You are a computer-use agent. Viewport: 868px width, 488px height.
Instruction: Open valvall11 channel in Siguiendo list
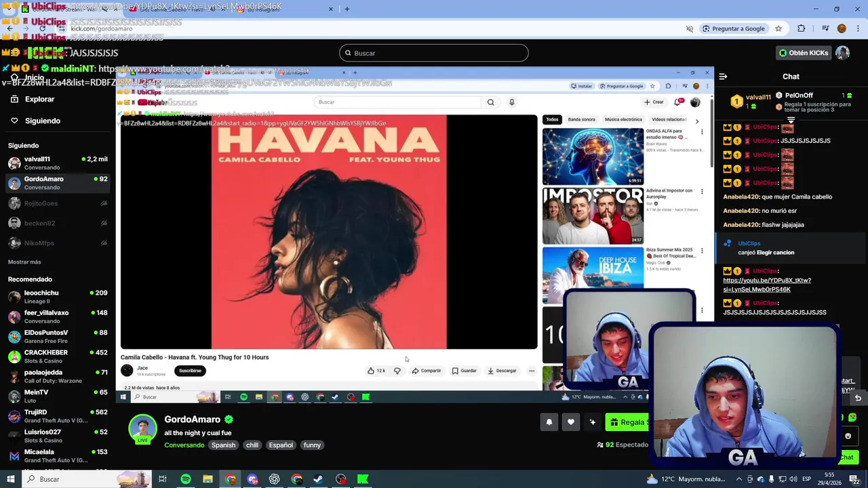pyautogui.click(x=58, y=163)
